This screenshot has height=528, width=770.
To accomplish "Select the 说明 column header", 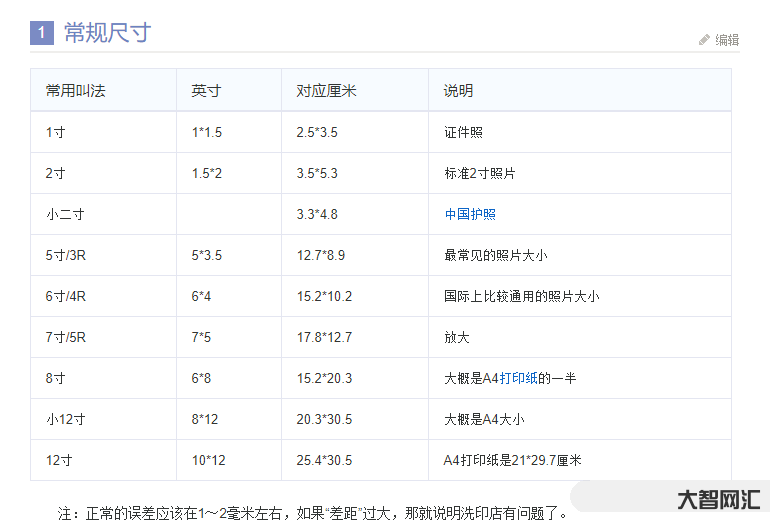I will [x=458, y=91].
